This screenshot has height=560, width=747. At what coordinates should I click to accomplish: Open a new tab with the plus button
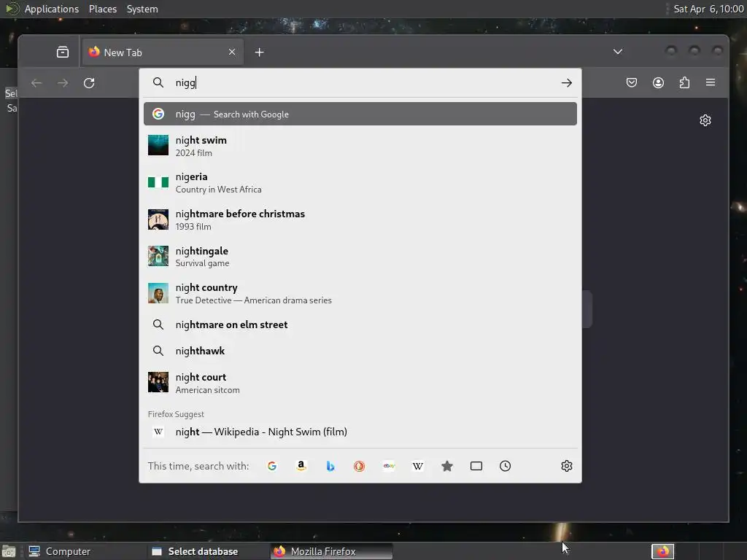[x=259, y=52]
